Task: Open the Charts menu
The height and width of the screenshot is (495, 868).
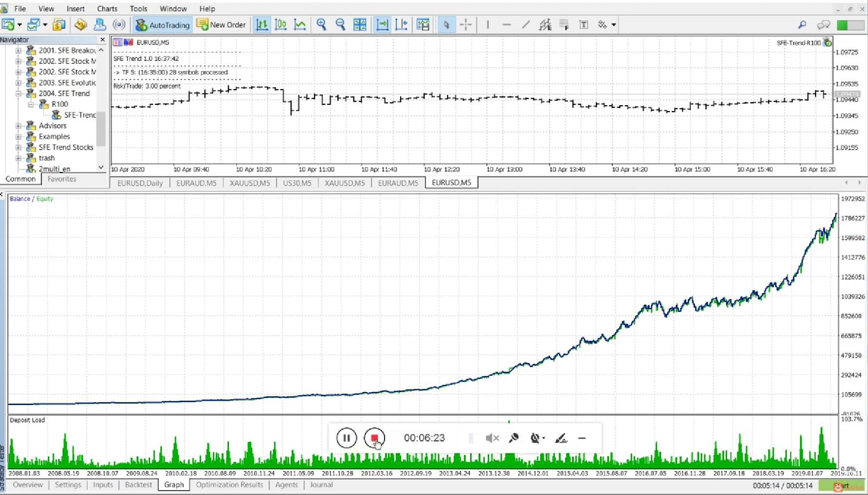Action: (x=107, y=9)
